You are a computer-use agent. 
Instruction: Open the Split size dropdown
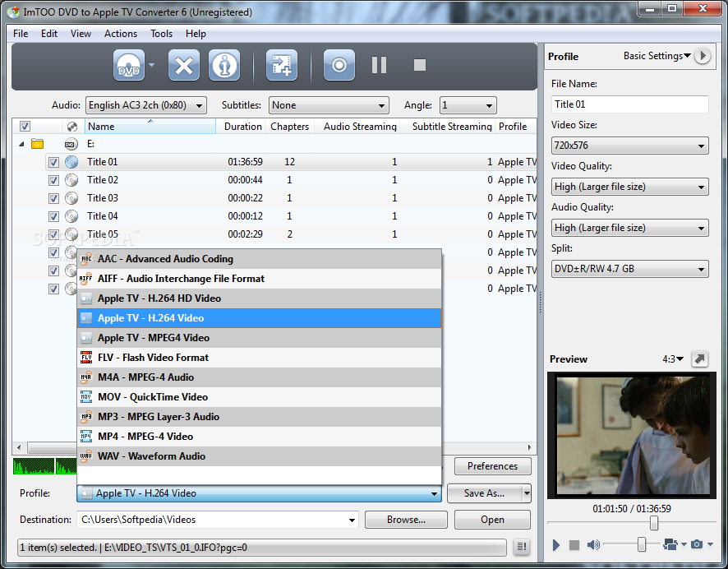click(x=629, y=269)
